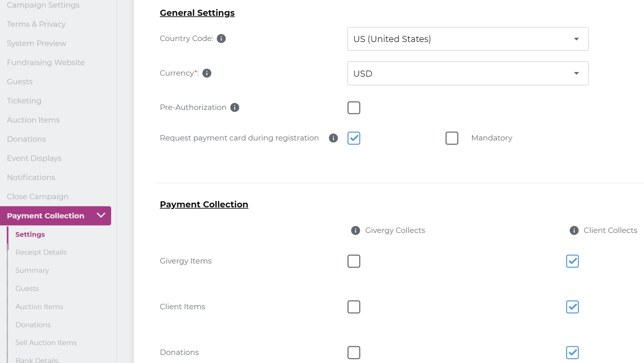
Task: Go to Fundraising Website
Action: (45, 62)
